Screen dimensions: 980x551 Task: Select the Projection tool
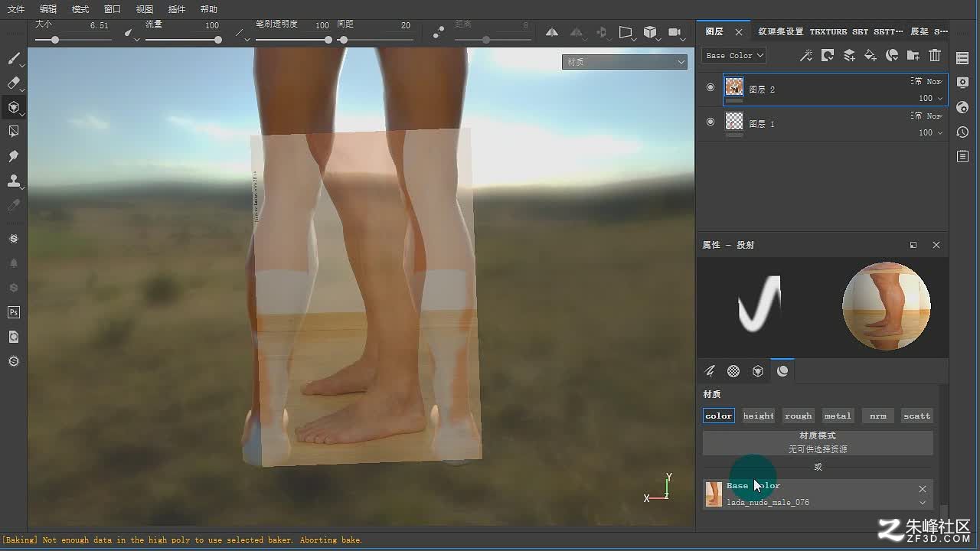tap(13, 107)
